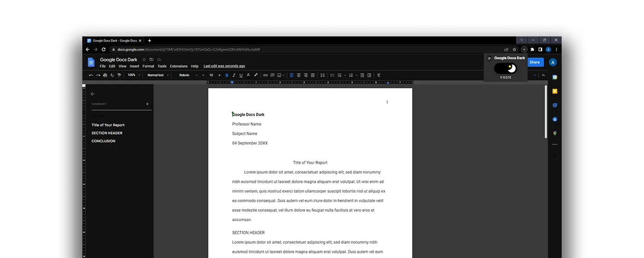Open the Help menu
The width and height of the screenshot is (644, 258).
(x=195, y=66)
